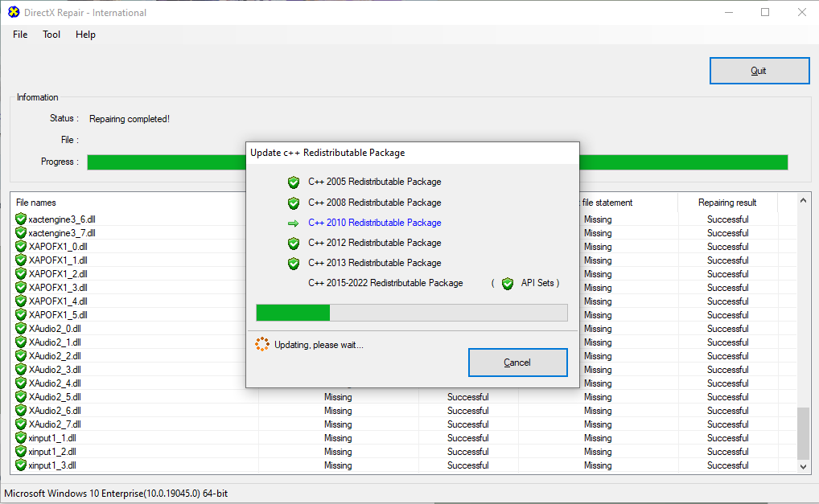Image resolution: width=819 pixels, height=504 pixels.
Task: Click the shield icon beside C++ 2013 package
Action: pyautogui.click(x=294, y=263)
